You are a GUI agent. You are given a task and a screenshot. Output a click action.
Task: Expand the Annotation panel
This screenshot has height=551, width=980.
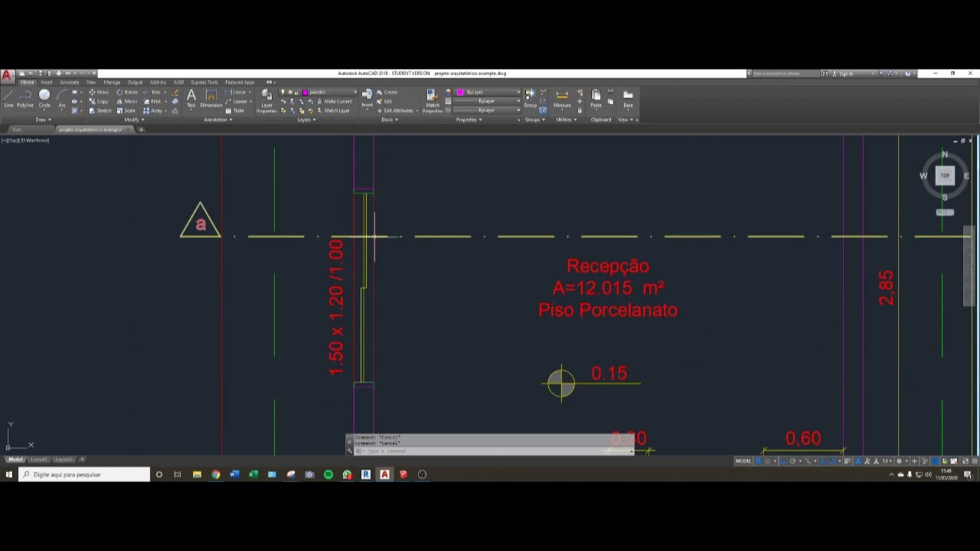click(x=217, y=119)
